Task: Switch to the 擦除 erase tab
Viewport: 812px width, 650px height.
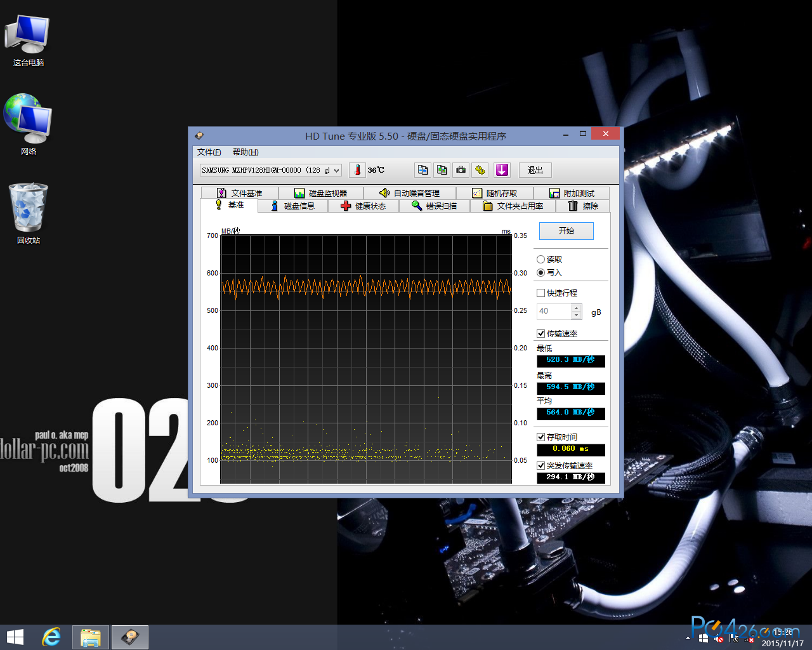Action: coord(583,206)
